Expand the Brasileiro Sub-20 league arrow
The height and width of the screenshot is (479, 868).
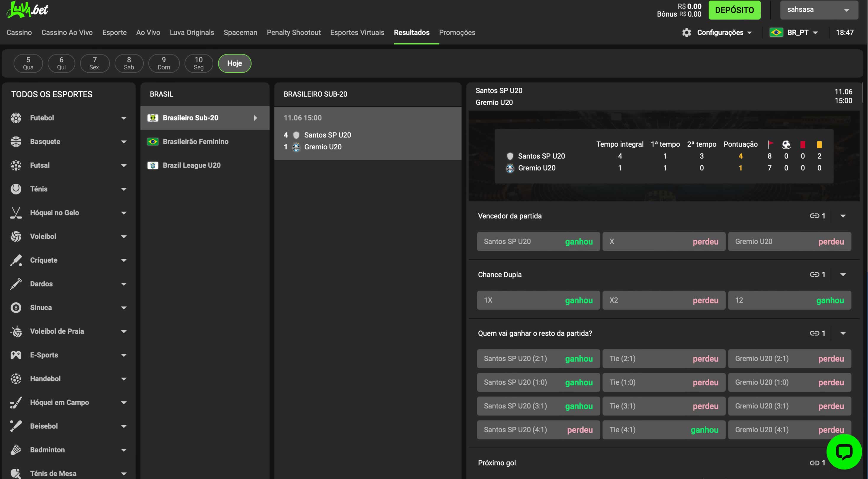click(x=255, y=118)
